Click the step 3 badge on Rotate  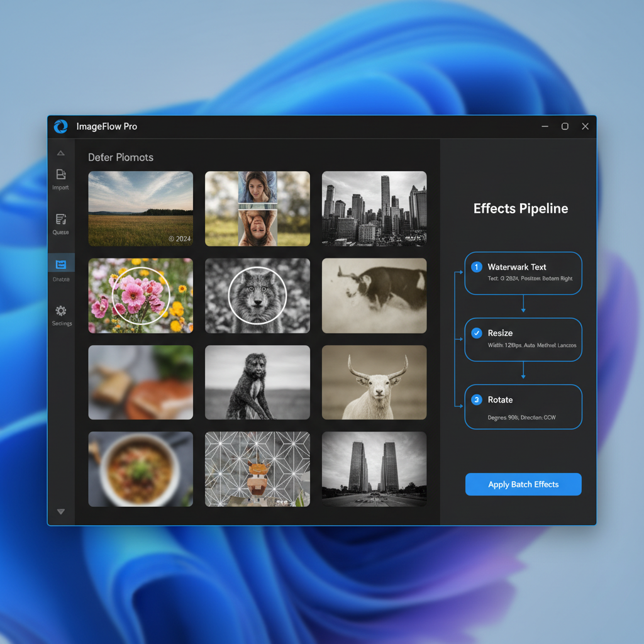coord(476,400)
